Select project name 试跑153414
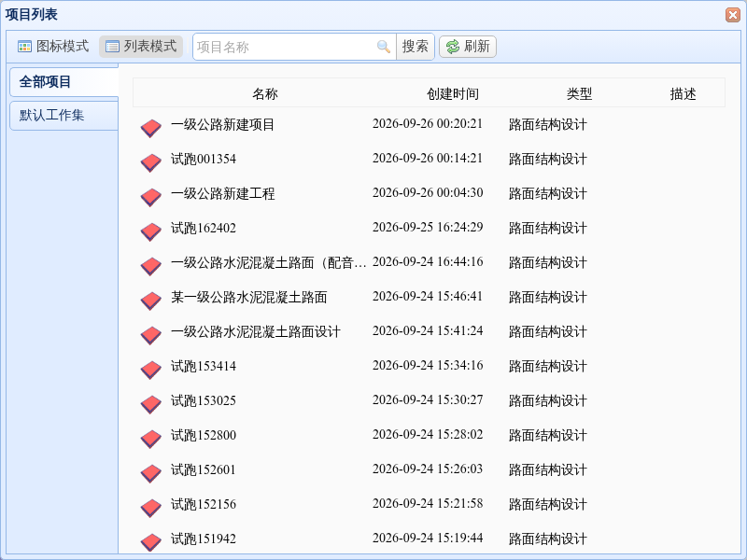 [x=204, y=366]
